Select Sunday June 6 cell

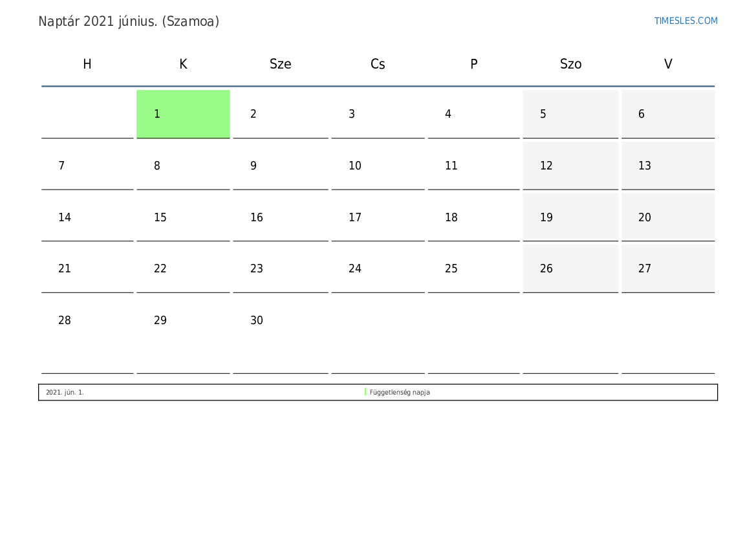[x=667, y=114]
